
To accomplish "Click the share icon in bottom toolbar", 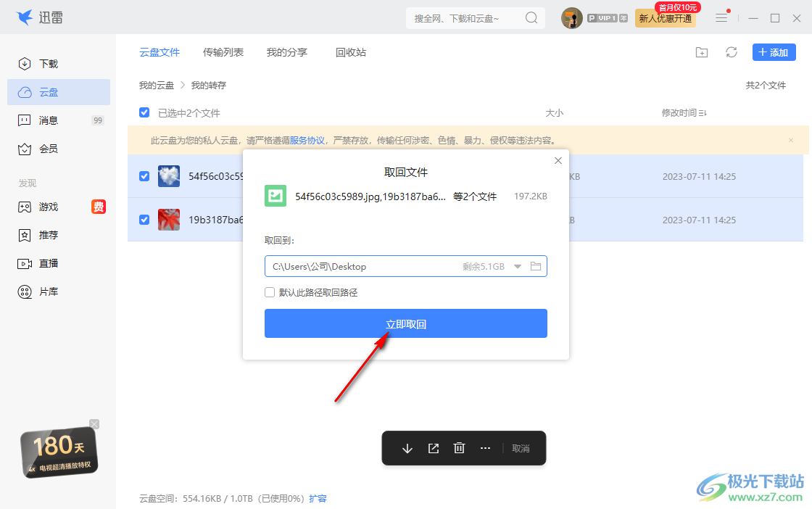I will pyautogui.click(x=434, y=448).
